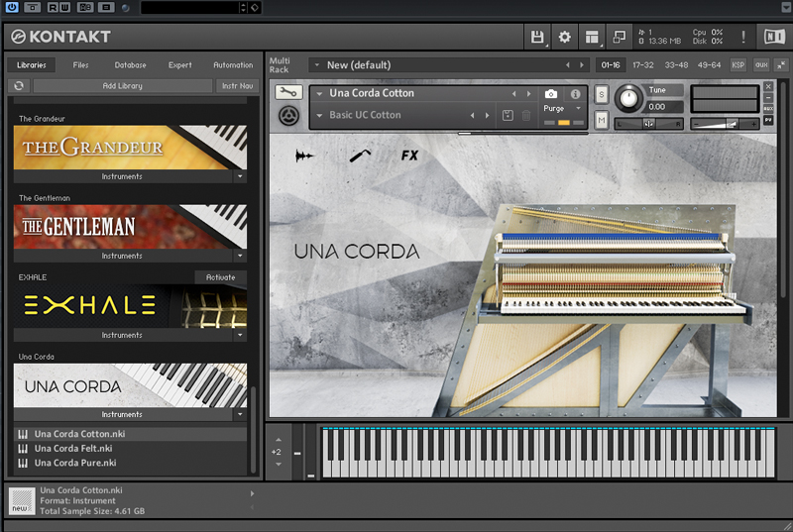Save snapshot with the disk icon
Image resolution: width=793 pixels, height=532 pixels.
pos(508,115)
